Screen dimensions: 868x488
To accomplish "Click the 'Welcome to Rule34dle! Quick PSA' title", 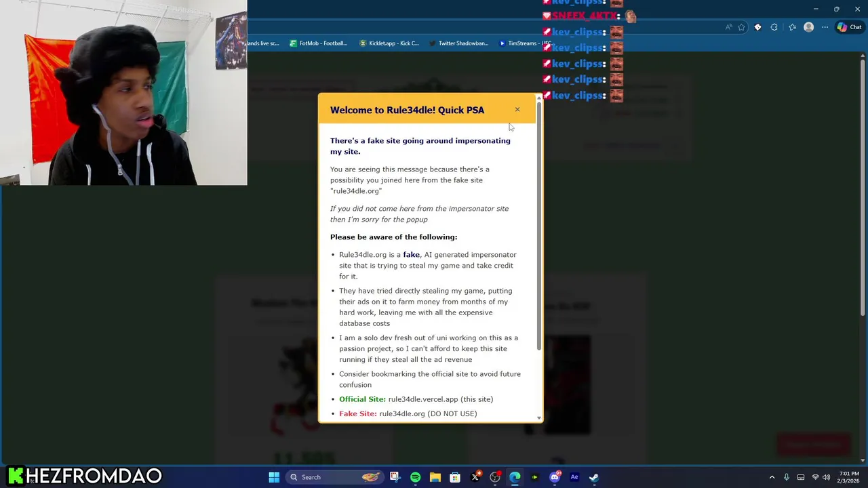I will pos(407,110).
